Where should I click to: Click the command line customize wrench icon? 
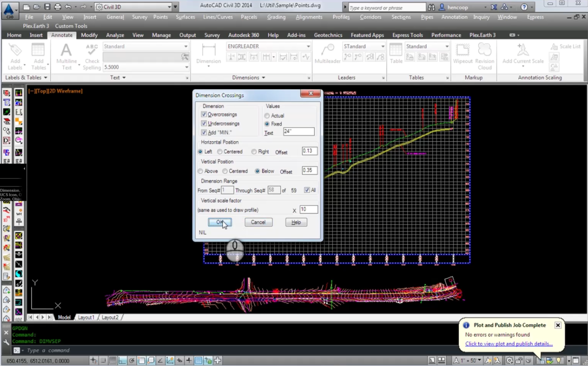pos(6,342)
